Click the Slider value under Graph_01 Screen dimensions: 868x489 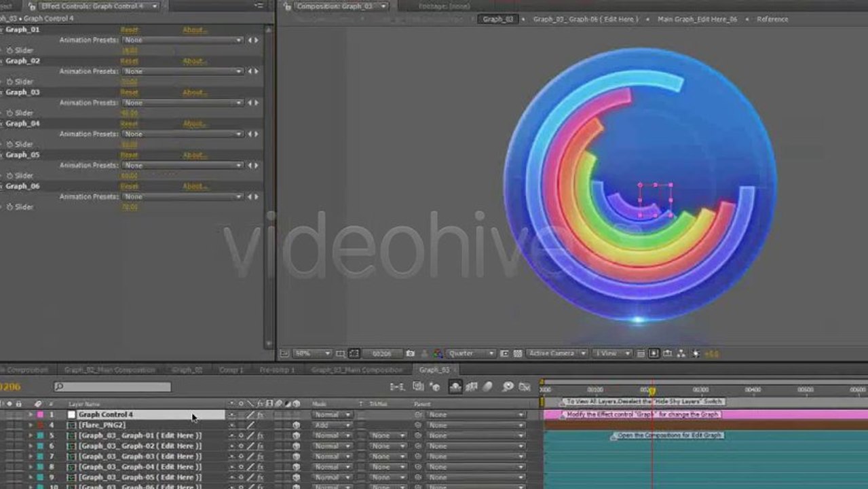click(x=129, y=50)
